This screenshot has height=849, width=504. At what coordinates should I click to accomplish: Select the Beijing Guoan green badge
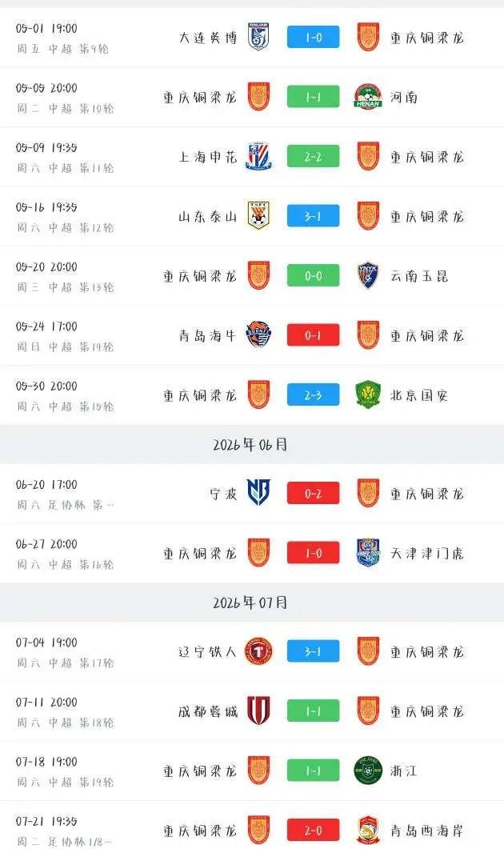pyautogui.click(x=368, y=394)
